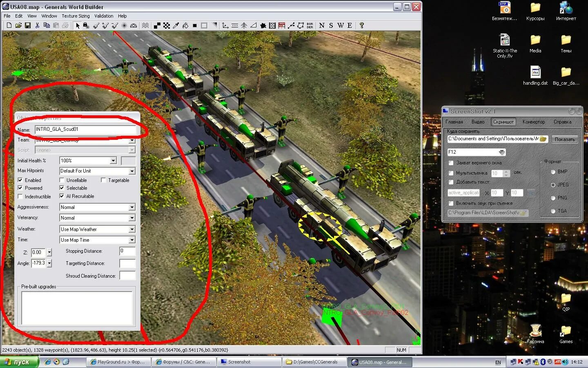Select the checkerboard texture tool icon

click(167, 25)
